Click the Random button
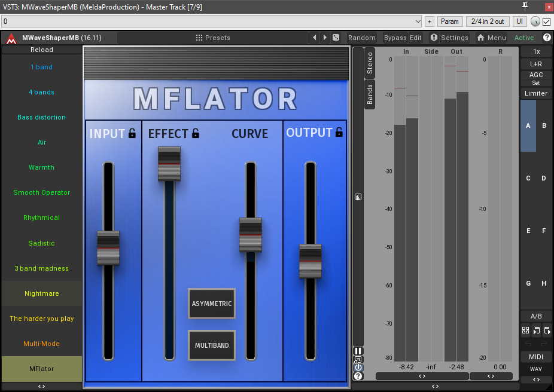This screenshot has width=554, height=392. click(361, 38)
